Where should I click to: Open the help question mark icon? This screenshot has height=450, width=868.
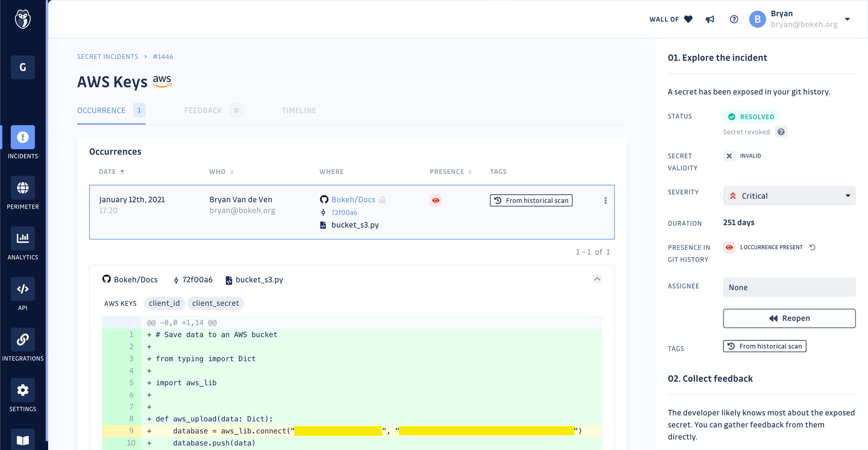pyautogui.click(x=734, y=19)
